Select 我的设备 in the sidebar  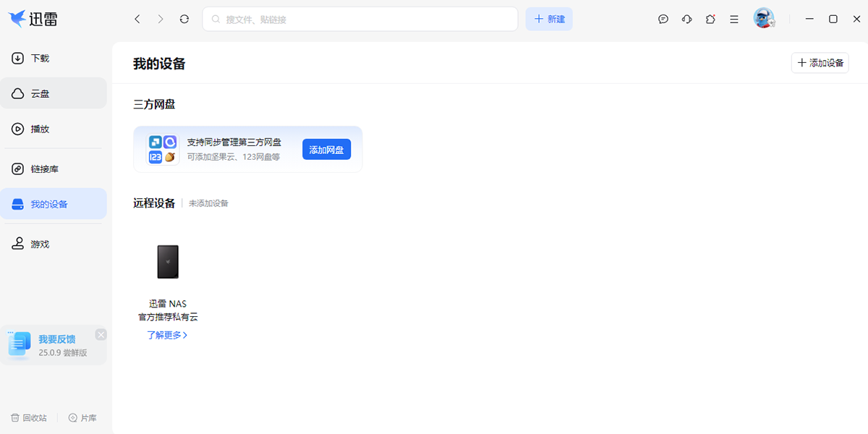point(54,204)
